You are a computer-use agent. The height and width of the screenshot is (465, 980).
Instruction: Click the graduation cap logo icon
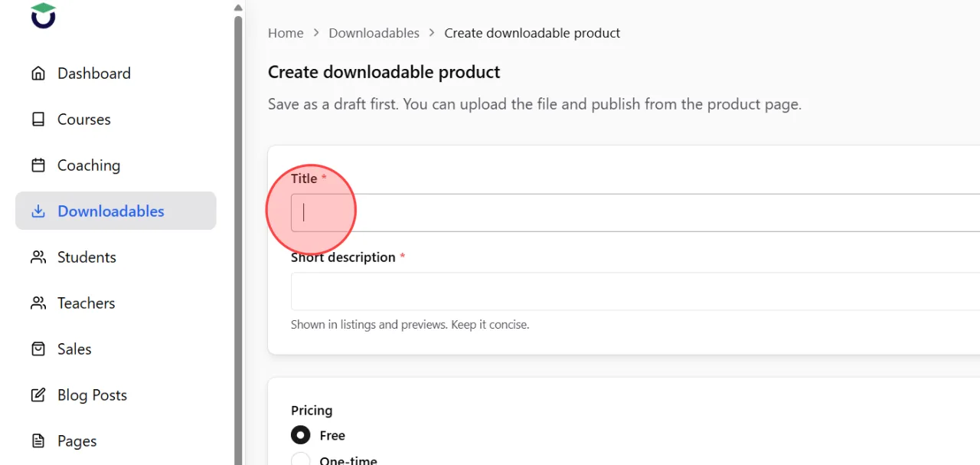point(44,15)
